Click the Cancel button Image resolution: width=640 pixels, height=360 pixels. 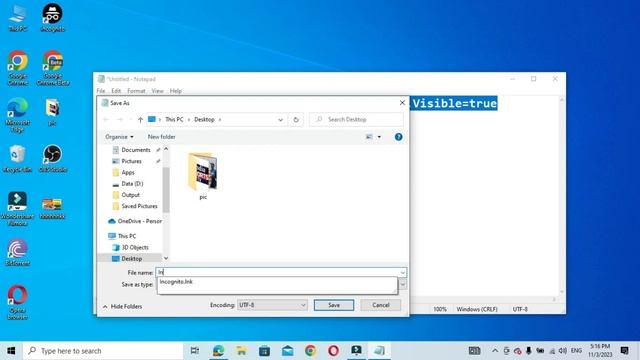click(x=380, y=305)
